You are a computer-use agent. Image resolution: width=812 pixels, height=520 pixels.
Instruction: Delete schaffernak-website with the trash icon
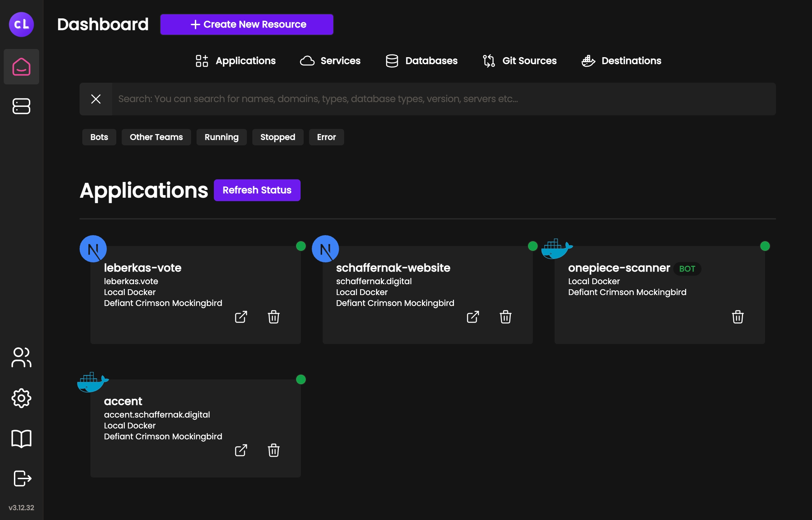pyautogui.click(x=506, y=317)
